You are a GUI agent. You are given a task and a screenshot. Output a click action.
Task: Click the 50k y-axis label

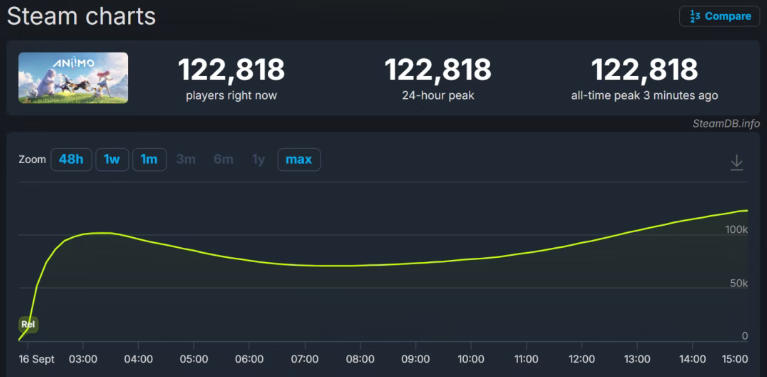click(x=739, y=283)
